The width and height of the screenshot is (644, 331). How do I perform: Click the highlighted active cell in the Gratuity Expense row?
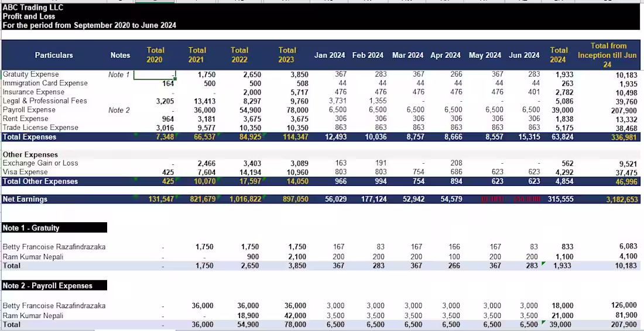[x=155, y=75]
